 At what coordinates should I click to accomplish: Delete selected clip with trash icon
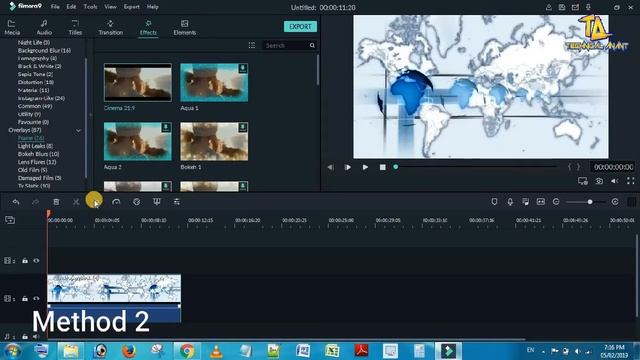click(56, 202)
